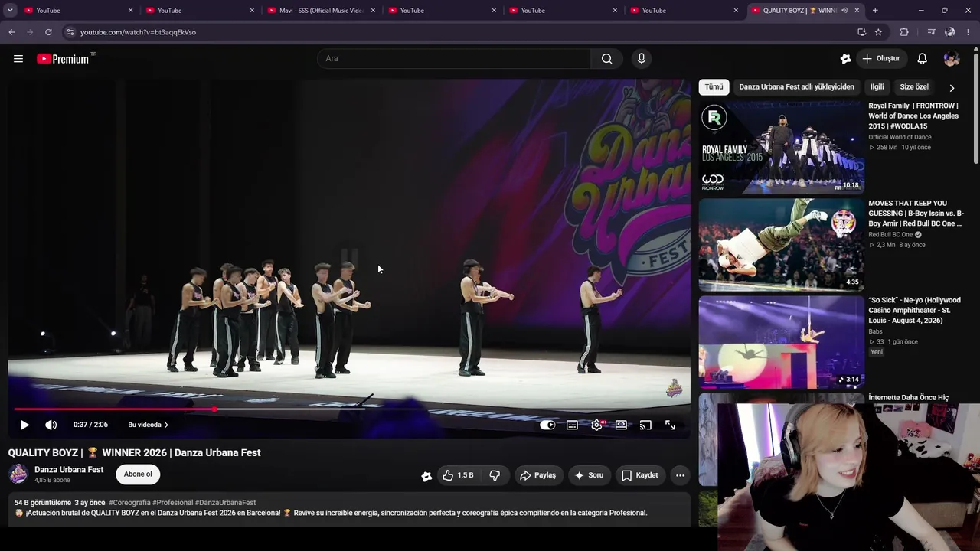Mute the video volume speaker

pyautogui.click(x=51, y=425)
